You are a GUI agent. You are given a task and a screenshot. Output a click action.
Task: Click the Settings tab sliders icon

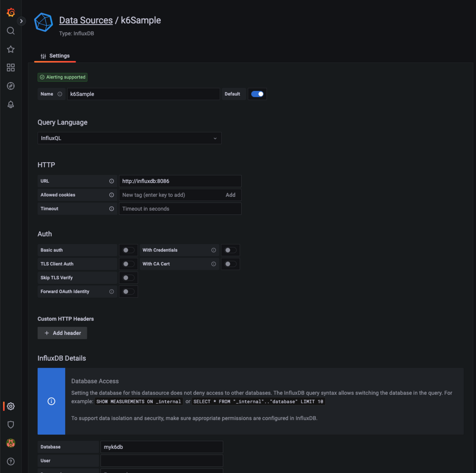(x=43, y=56)
